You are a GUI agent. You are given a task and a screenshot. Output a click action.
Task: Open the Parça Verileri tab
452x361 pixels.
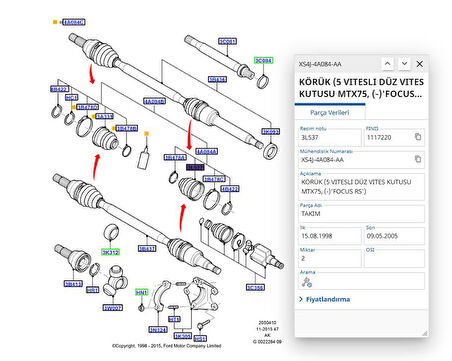(330, 112)
